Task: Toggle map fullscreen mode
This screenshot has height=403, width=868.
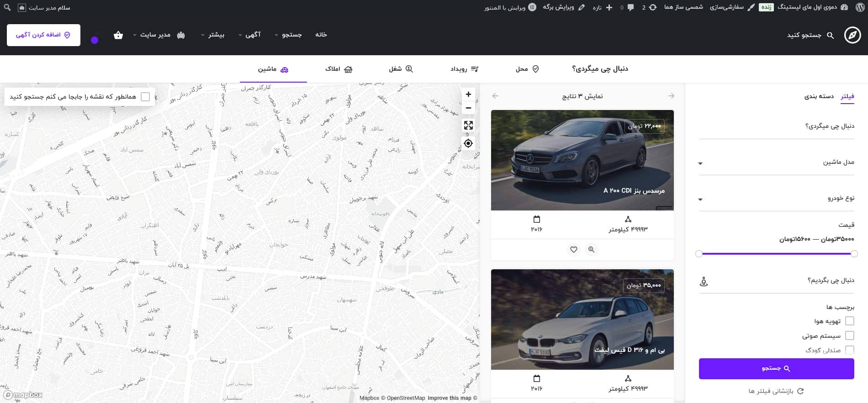Action: click(x=468, y=125)
